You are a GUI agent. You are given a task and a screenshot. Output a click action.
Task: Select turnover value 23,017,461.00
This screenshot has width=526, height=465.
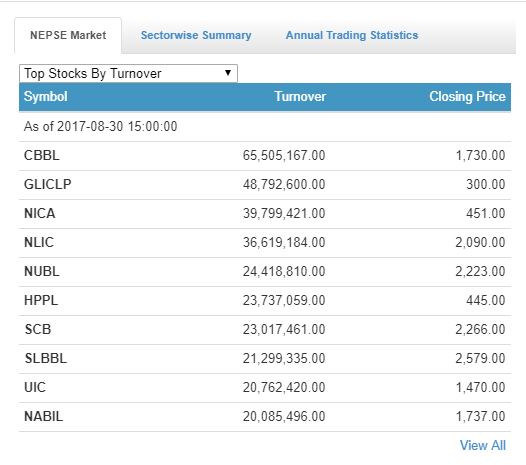[x=284, y=329]
